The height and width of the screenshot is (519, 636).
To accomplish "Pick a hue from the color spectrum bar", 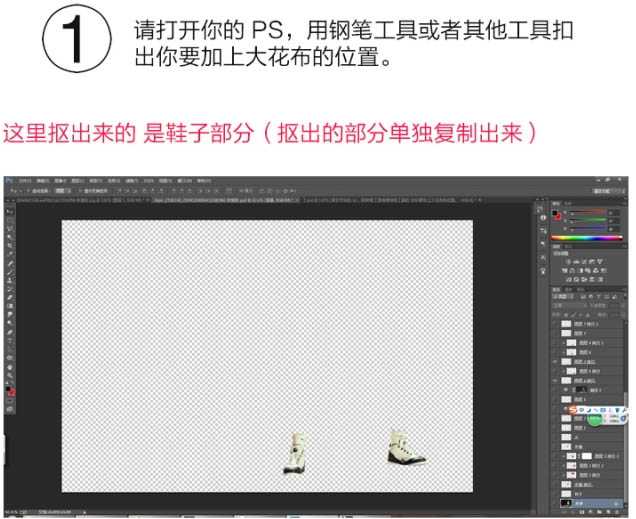I will click(587, 238).
